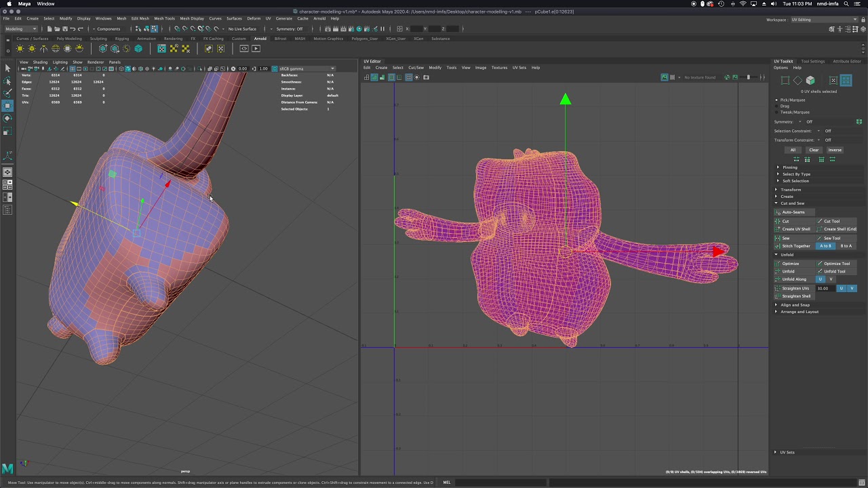The image size is (868, 488).
Task: Switch to the Attribute Editor tab
Action: click(x=846, y=62)
